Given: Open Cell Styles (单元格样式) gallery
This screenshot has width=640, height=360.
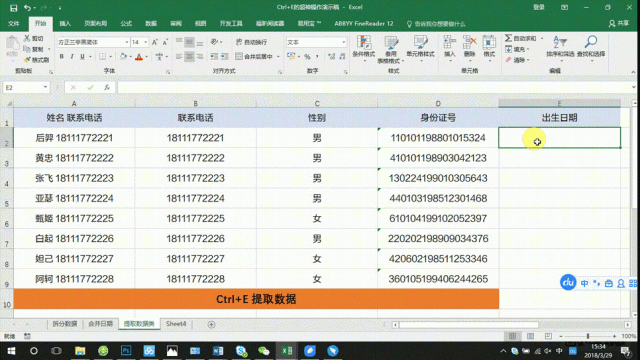Looking at the screenshot, I should [x=420, y=49].
